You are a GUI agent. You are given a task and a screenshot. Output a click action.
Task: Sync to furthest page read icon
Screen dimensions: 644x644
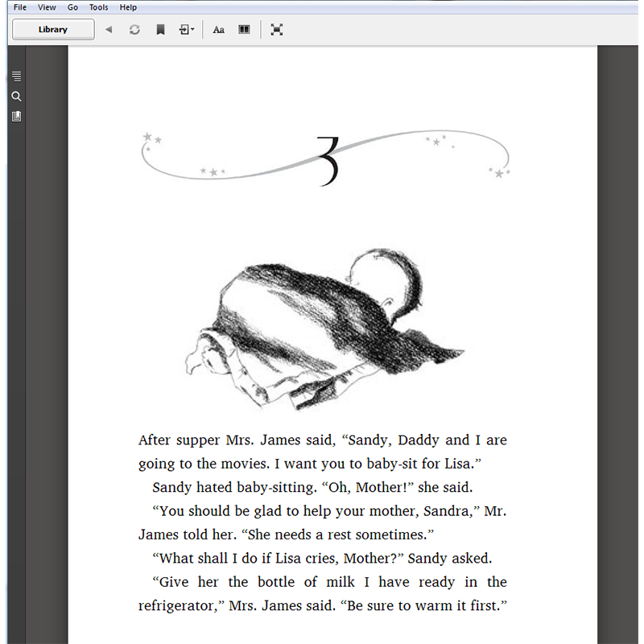(x=134, y=30)
